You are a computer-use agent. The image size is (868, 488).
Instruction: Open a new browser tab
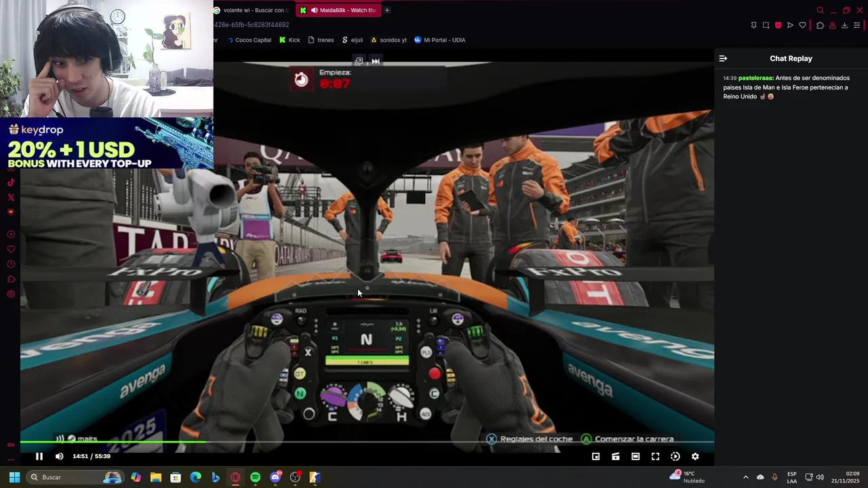pyautogui.click(x=387, y=10)
